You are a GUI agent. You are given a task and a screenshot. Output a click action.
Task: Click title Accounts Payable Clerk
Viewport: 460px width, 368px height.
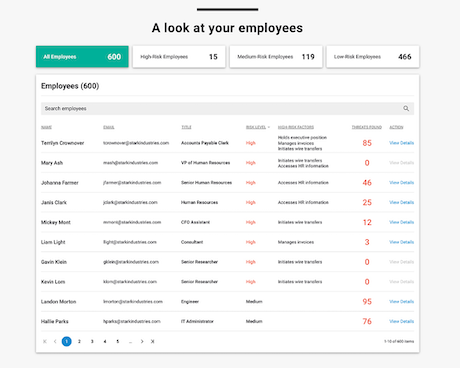205,143
